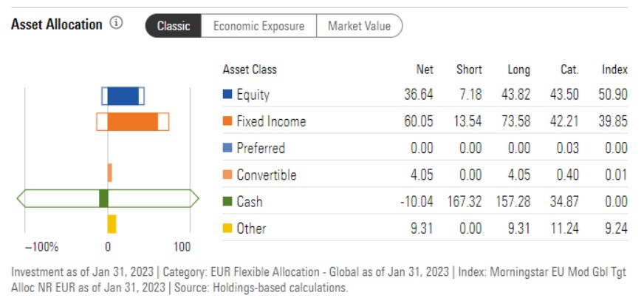Click the Equity bar in chart
Screen dimensions: 644x301
point(123,96)
